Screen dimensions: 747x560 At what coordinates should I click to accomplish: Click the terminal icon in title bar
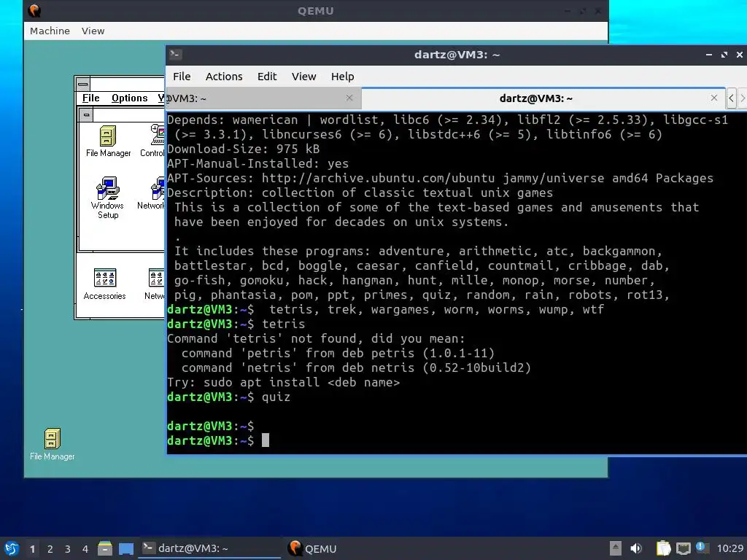click(175, 54)
